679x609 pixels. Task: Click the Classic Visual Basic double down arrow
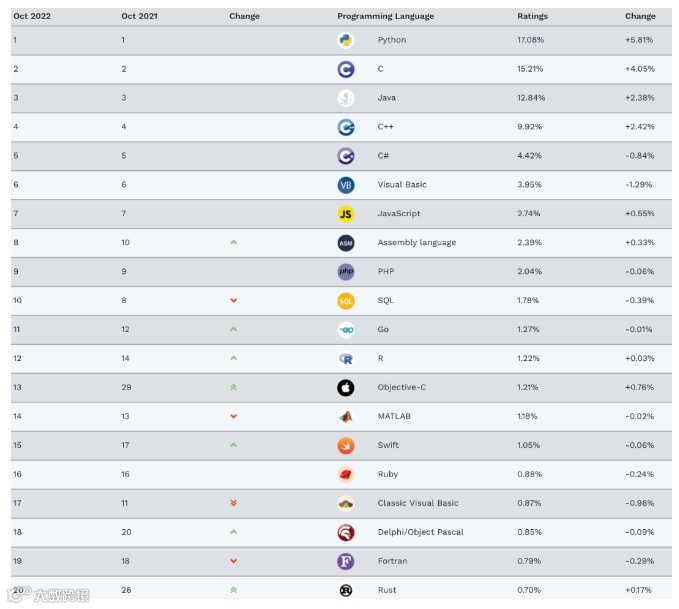233,504
